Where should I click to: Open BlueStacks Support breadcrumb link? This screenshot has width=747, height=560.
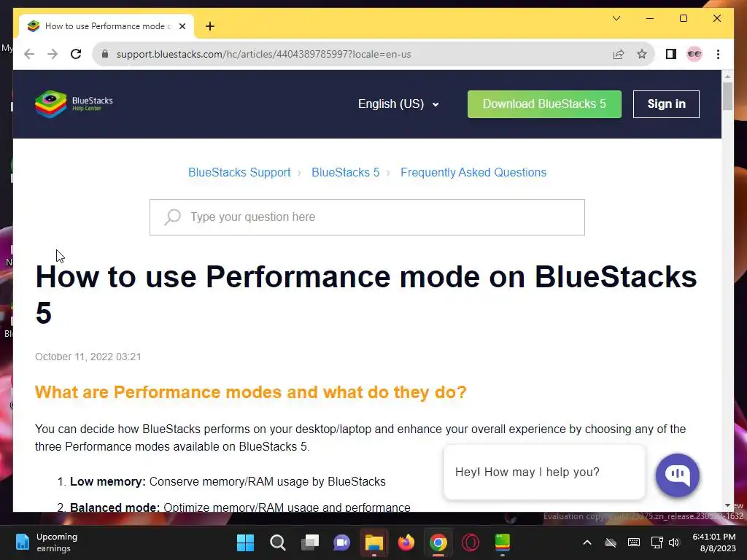point(239,172)
